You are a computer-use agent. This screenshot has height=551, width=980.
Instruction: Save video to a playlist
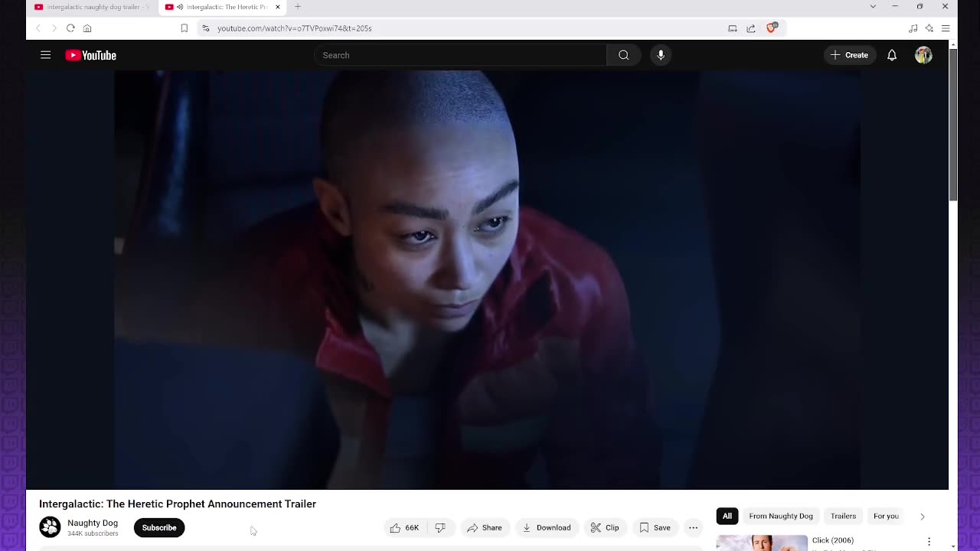point(655,527)
